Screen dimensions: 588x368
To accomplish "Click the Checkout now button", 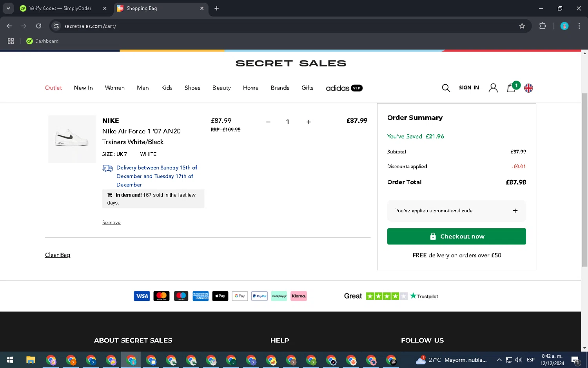I will (x=456, y=237).
